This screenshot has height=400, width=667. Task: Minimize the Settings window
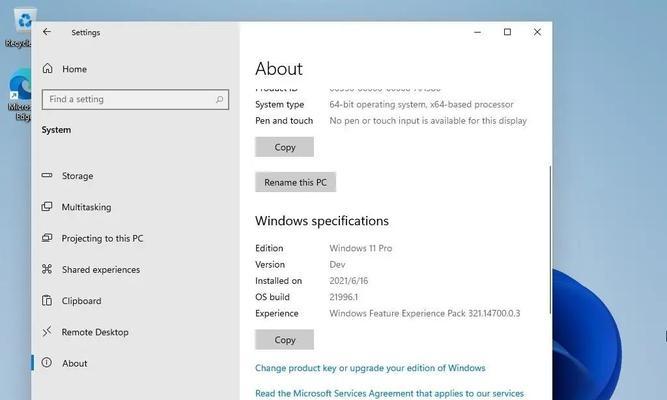(478, 32)
